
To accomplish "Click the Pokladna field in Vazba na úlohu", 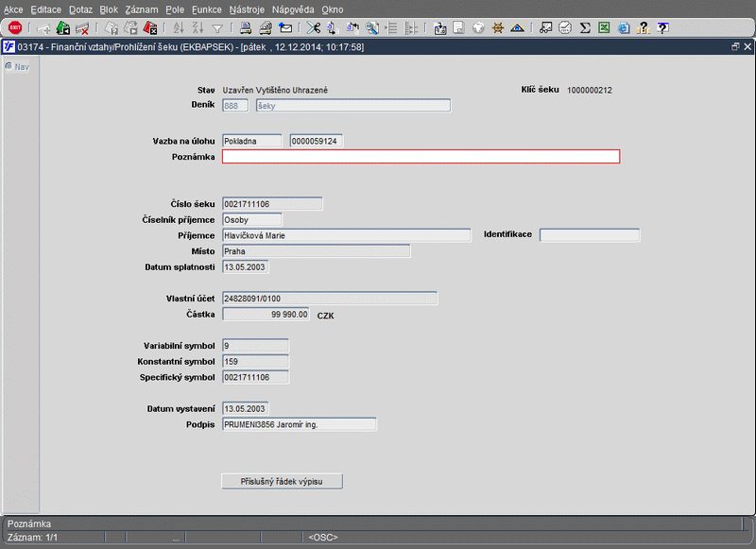I will coord(252,141).
